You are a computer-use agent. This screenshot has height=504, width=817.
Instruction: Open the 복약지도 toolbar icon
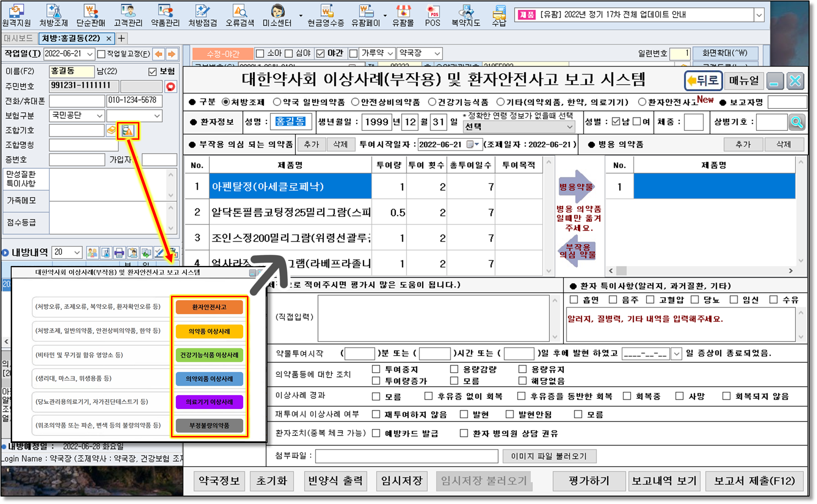[466, 15]
